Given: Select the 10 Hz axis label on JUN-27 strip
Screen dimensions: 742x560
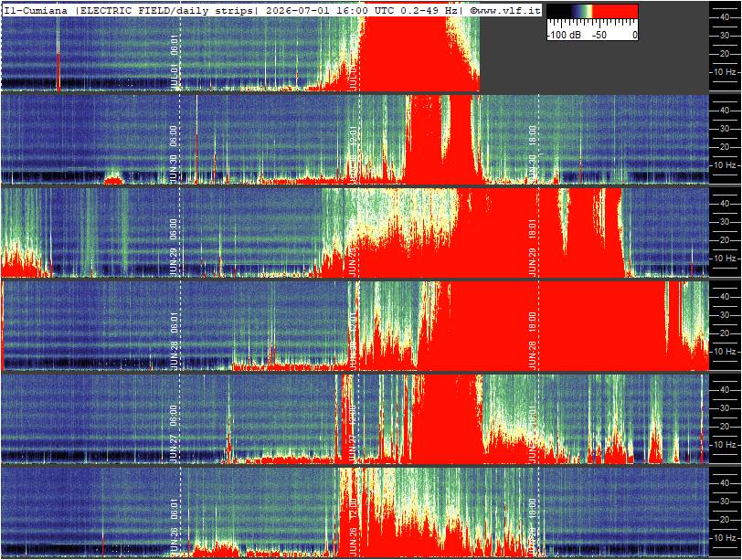Looking at the screenshot, I should point(726,445).
